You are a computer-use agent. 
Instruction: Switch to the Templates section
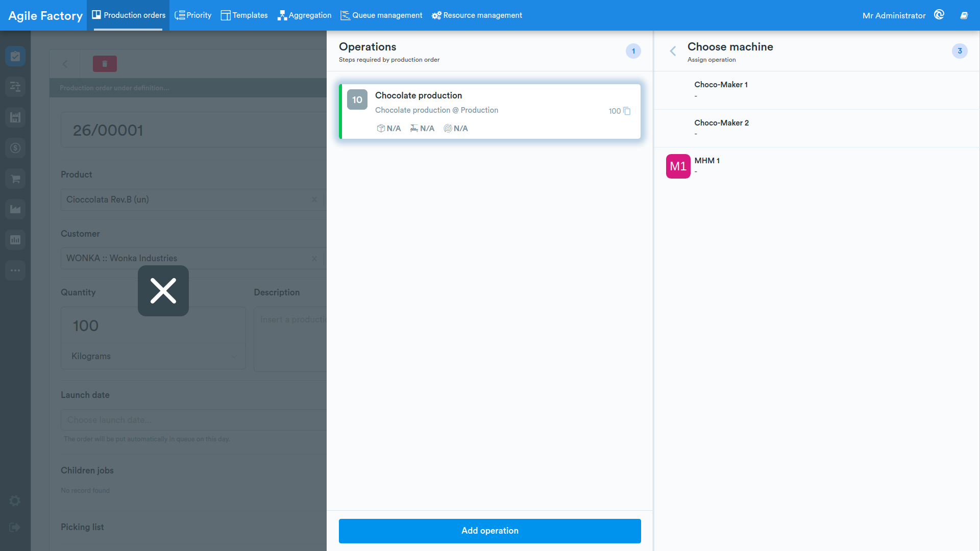pos(244,15)
